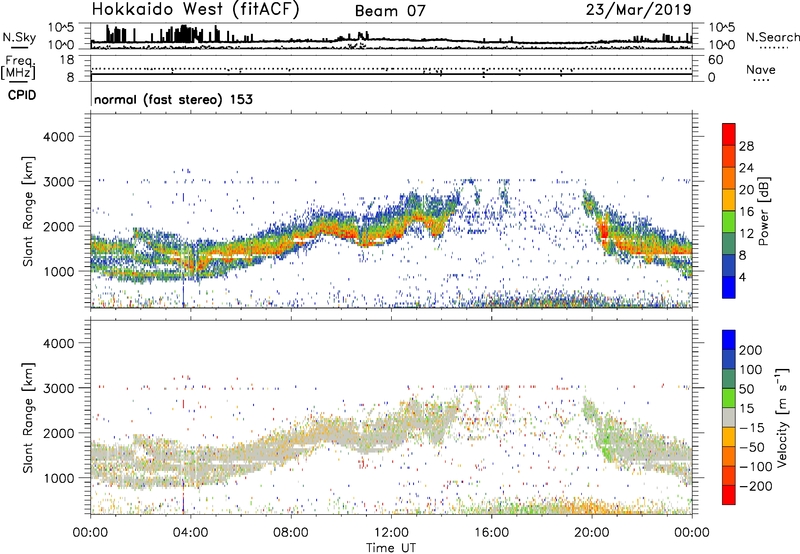Click the '12' tick on power colorbar
Image resolution: width=800 pixels, height=554 pixels.
point(746,234)
